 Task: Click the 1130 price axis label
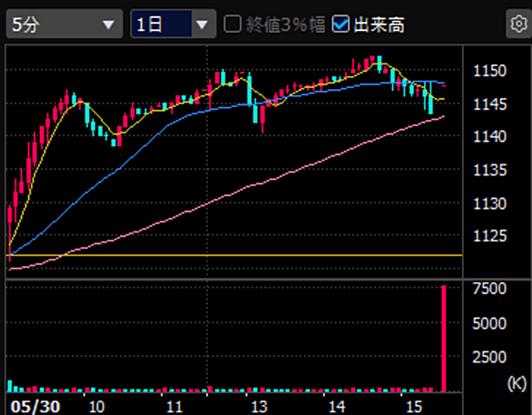tap(489, 203)
